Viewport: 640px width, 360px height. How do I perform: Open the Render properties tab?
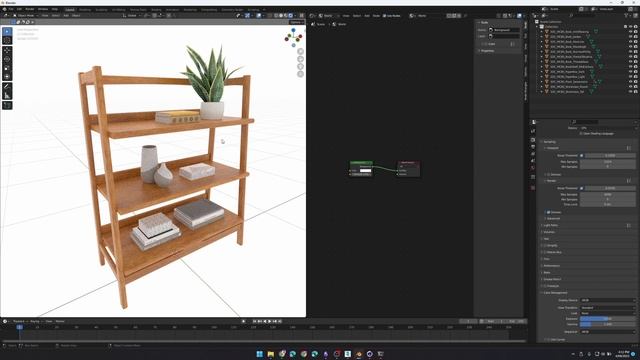[533, 140]
